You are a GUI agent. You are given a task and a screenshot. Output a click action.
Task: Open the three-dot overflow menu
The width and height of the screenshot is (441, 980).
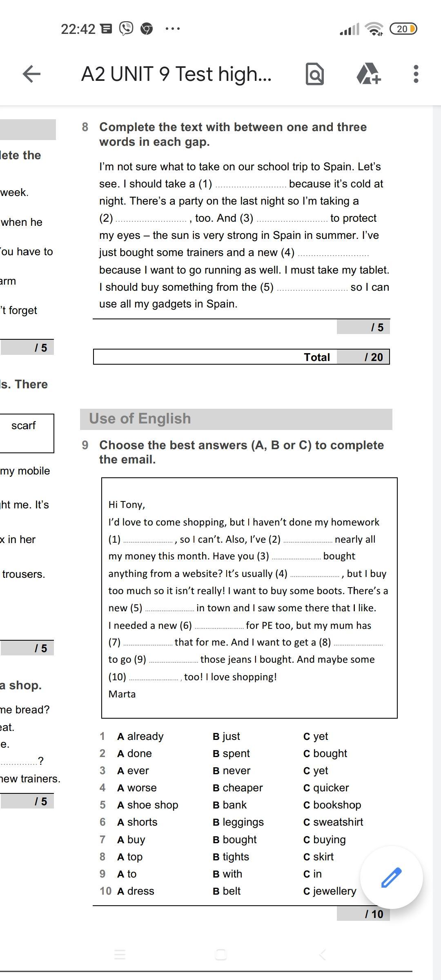point(416,74)
